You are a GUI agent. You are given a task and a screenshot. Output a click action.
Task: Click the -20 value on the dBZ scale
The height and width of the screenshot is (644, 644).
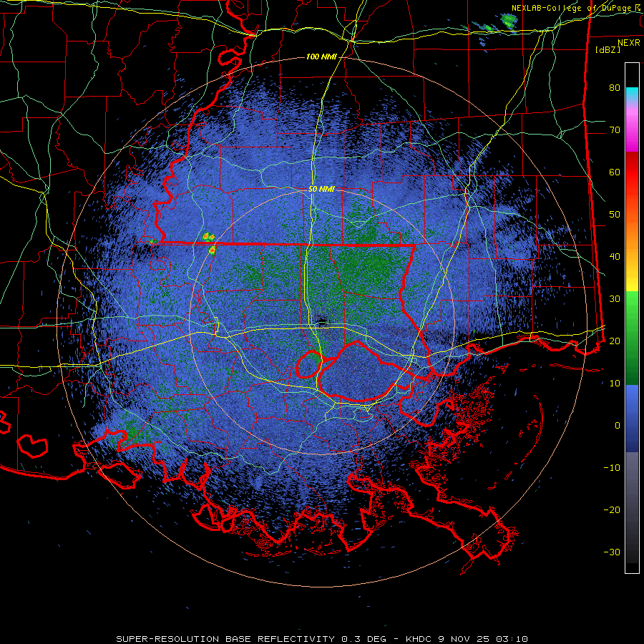pyautogui.click(x=612, y=509)
